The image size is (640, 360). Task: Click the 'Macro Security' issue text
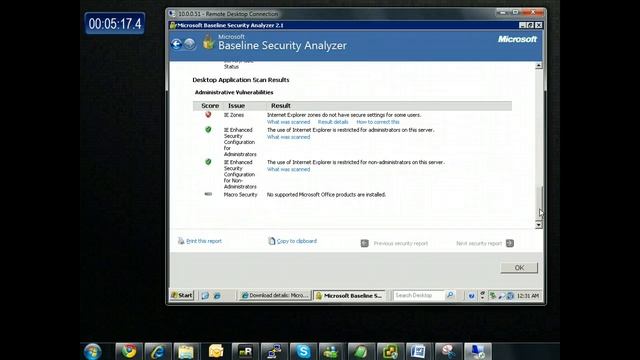[x=240, y=195]
